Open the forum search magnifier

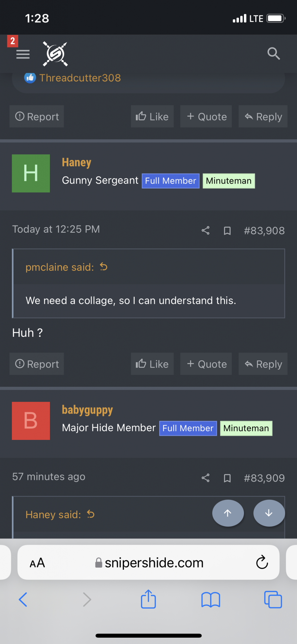tap(273, 53)
